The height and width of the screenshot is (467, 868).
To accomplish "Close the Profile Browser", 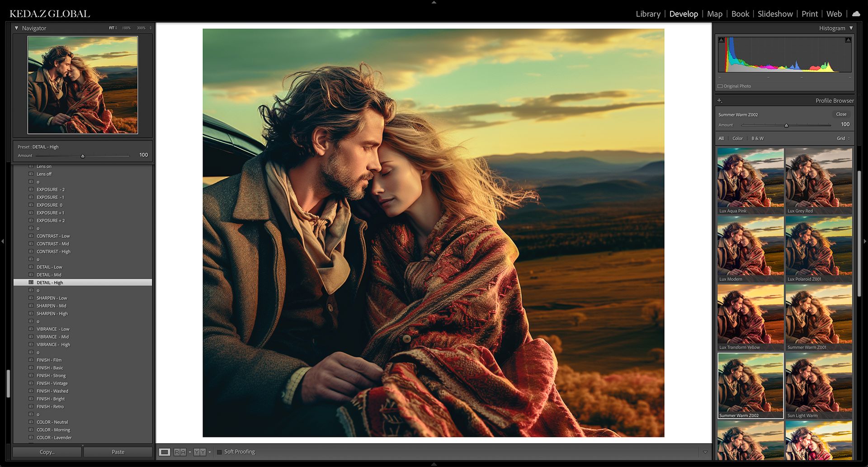I will [x=841, y=114].
